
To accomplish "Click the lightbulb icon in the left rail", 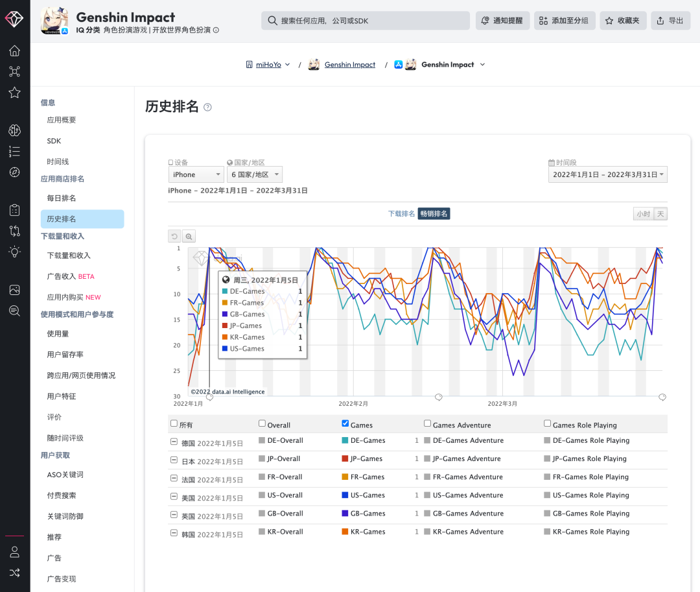I will (16, 252).
